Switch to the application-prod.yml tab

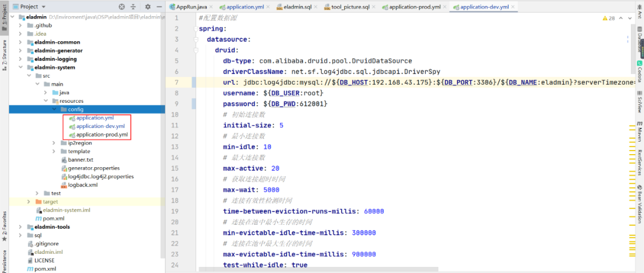411,7
